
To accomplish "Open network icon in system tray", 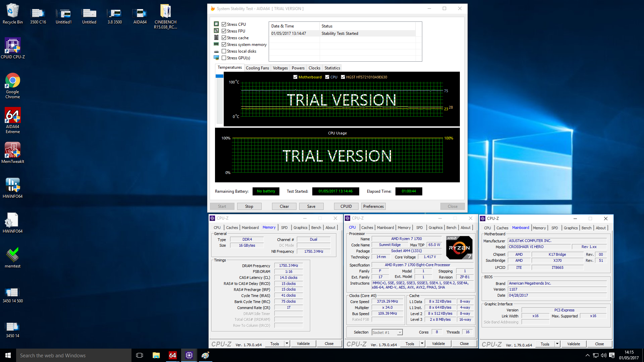I will click(x=596, y=355).
